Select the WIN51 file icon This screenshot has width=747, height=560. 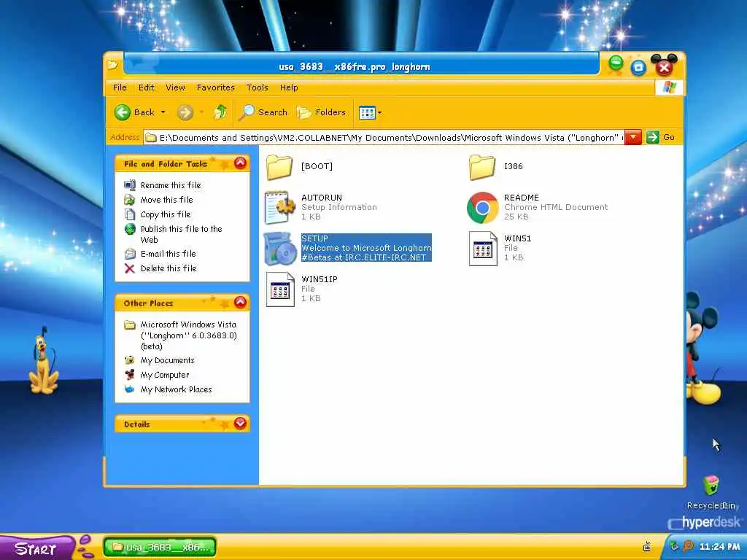point(483,248)
